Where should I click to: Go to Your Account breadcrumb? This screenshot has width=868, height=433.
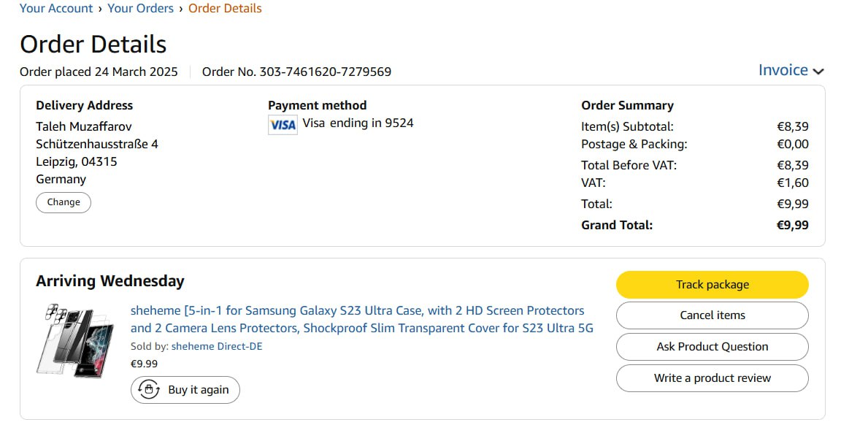tap(56, 9)
